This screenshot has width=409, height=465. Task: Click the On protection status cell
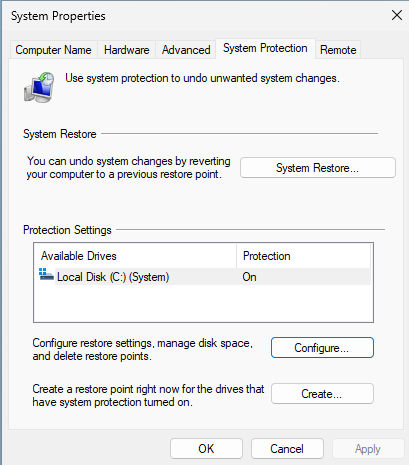250,277
